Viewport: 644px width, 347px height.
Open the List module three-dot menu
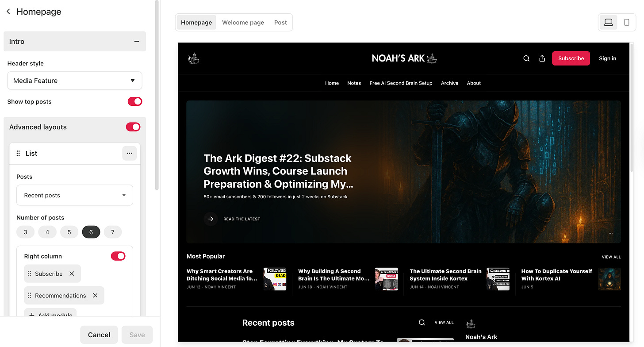[129, 153]
